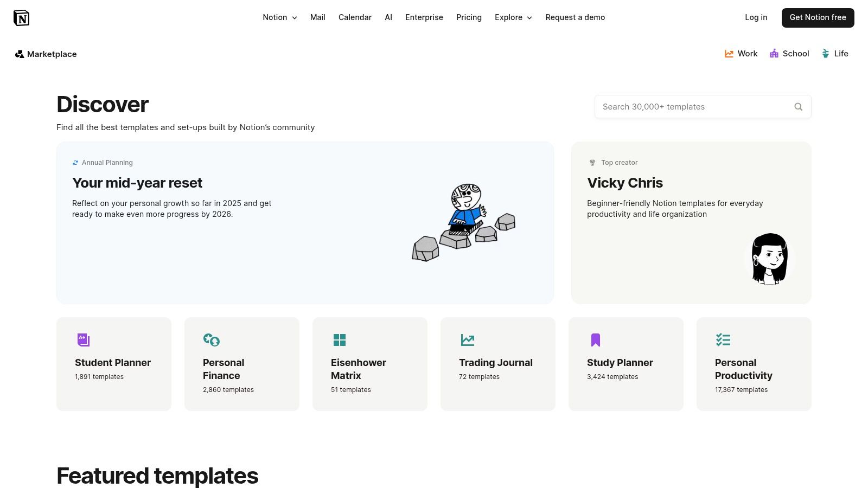
Task: Click the search magnifier icon
Action: tap(798, 107)
